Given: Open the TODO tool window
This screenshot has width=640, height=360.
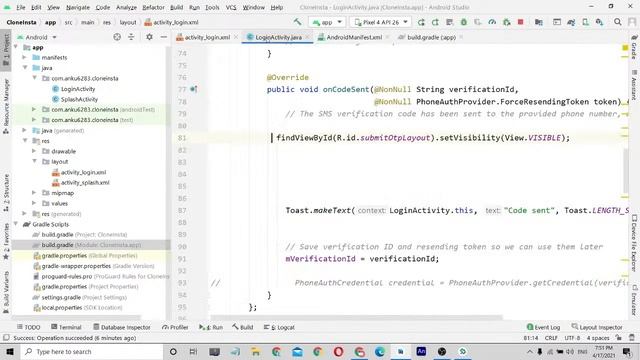Looking at the screenshot, I should (x=29, y=327).
